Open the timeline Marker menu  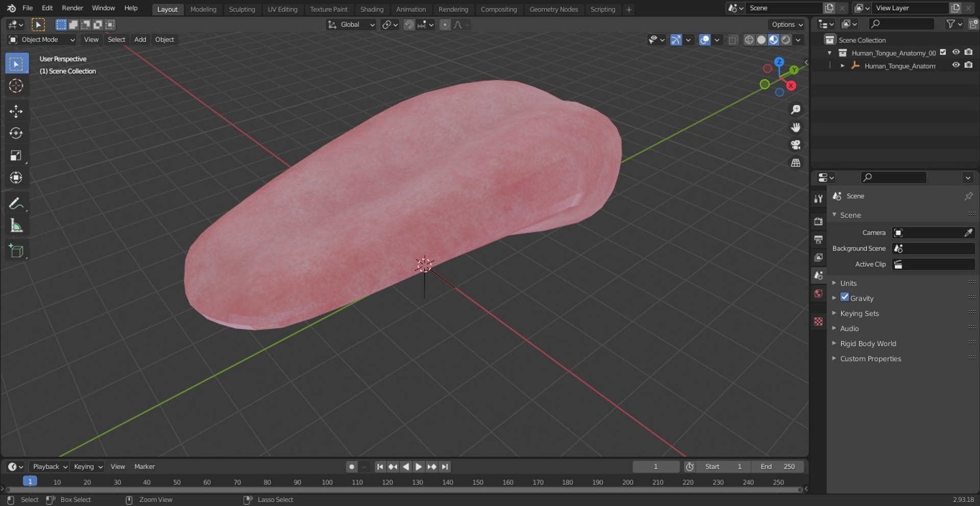point(144,467)
